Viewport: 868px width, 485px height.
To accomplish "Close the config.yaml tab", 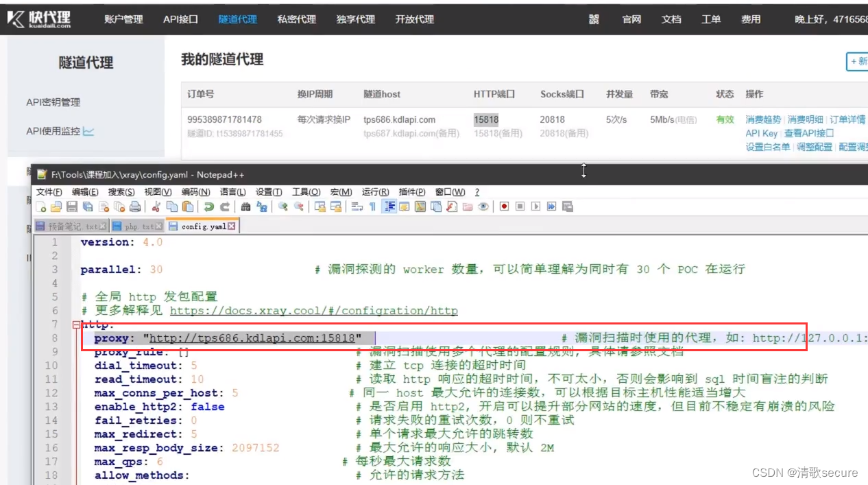I will click(232, 226).
